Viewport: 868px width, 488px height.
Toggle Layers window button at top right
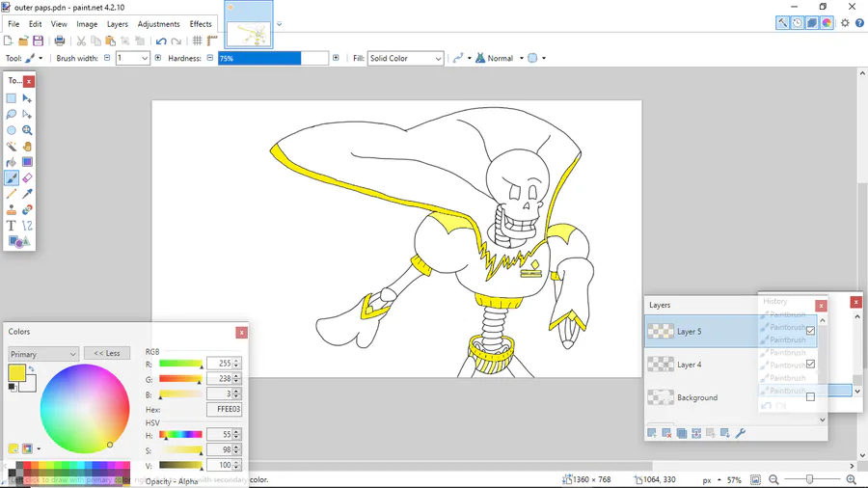(x=811, y=23)
